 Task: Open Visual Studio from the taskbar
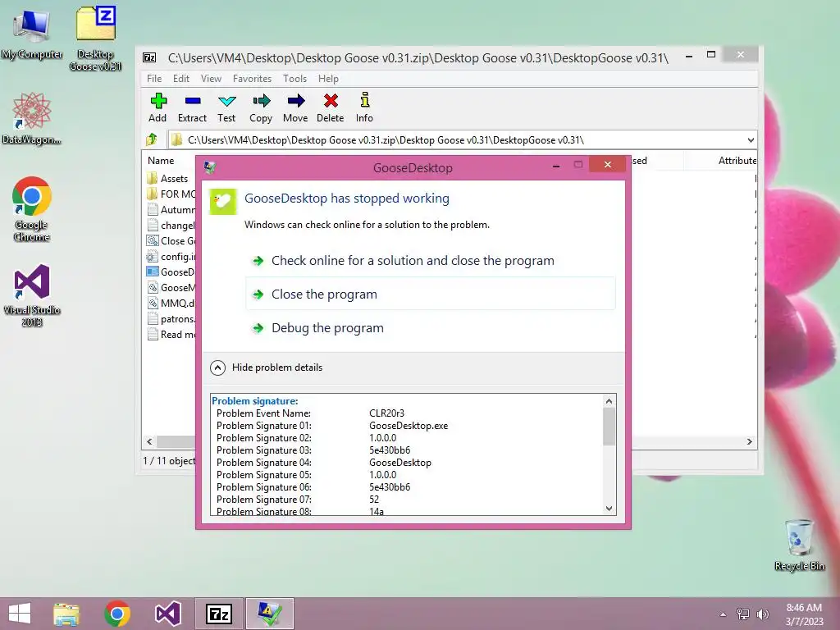[167, 614]
